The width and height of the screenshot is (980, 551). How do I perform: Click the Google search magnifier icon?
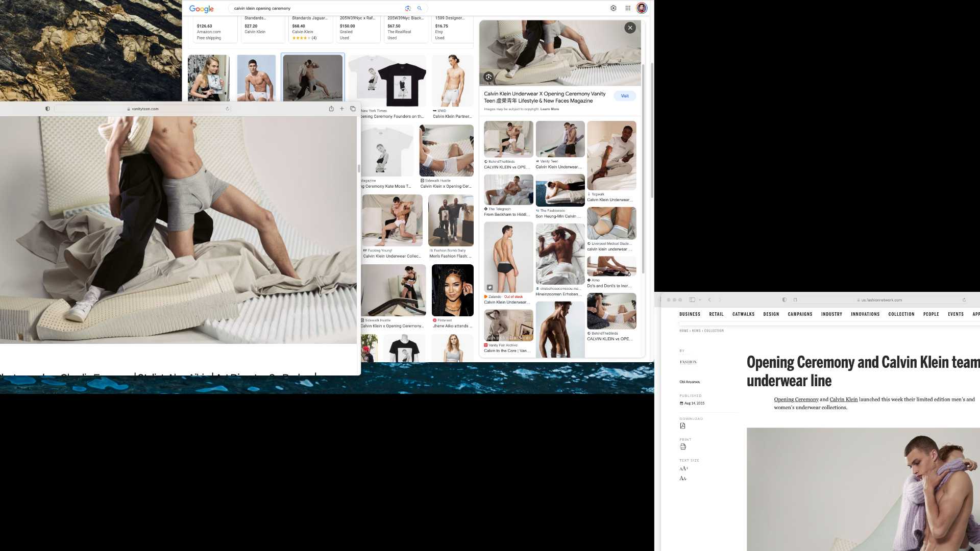point(420,8)
